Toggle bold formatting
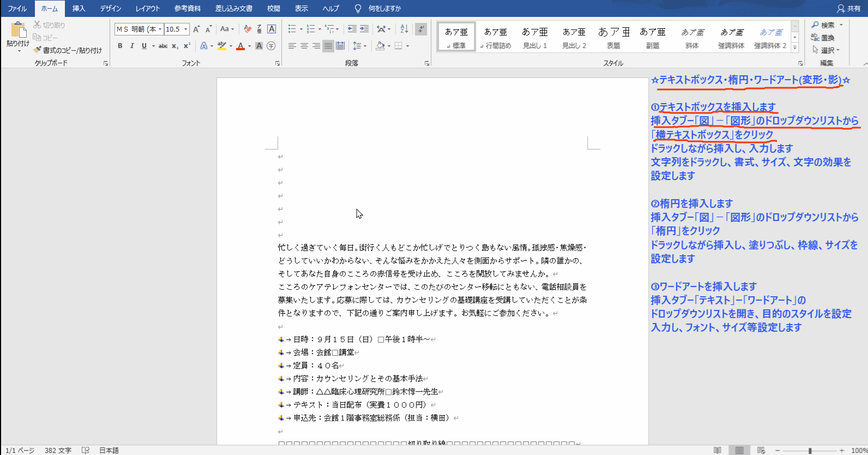The image size is (868, 455). tap(120, 46)
